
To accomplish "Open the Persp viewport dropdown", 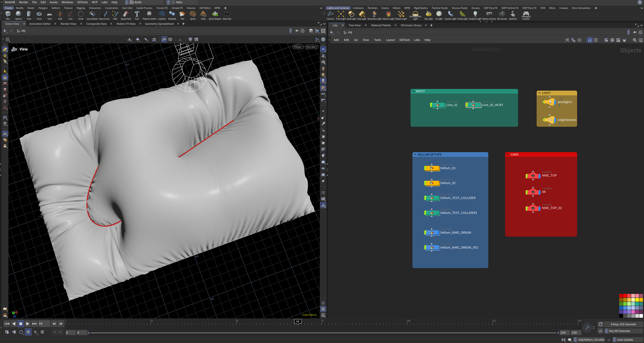I will point(298,47).
